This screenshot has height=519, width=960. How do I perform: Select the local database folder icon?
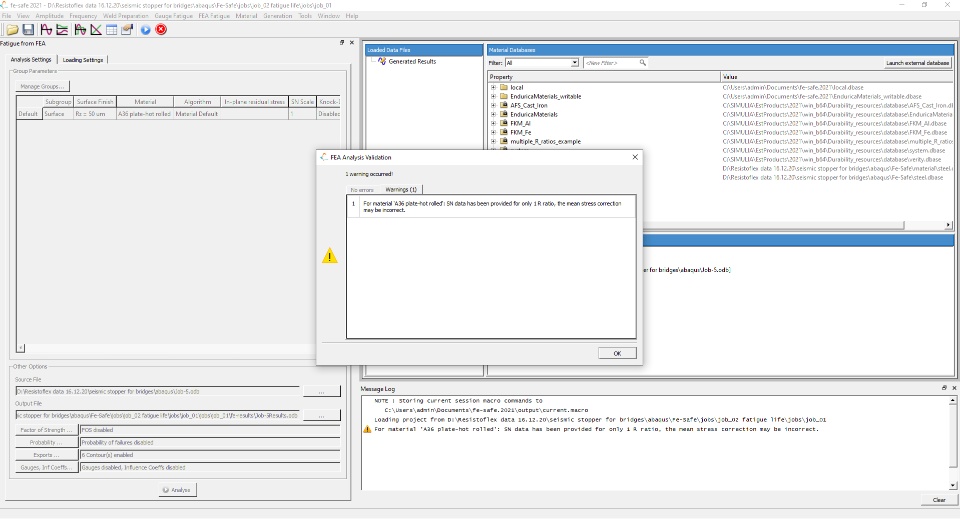coord(504,88)
